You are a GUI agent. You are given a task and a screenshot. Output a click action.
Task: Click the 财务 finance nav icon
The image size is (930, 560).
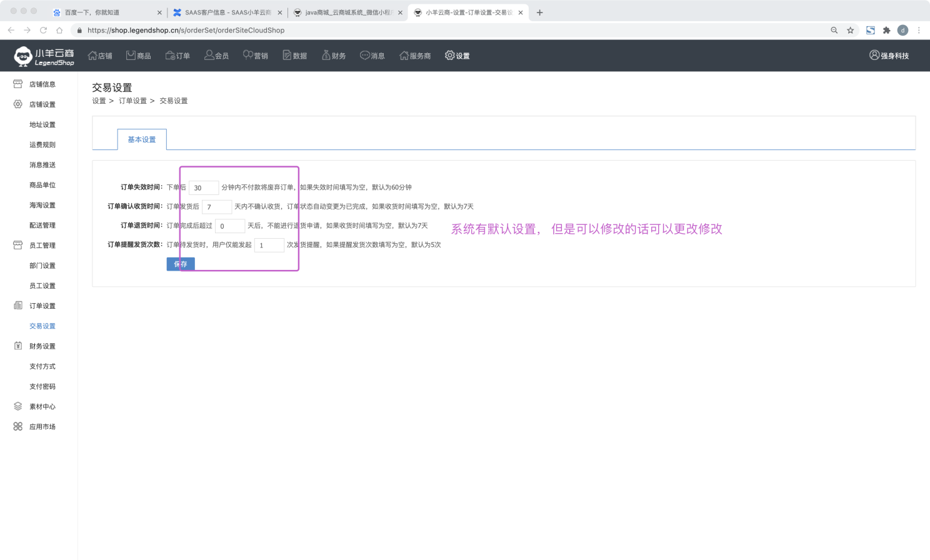326,56
